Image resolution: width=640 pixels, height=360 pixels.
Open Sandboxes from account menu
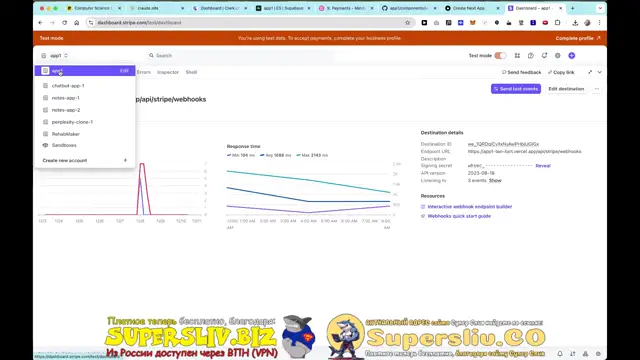point(64,145)
